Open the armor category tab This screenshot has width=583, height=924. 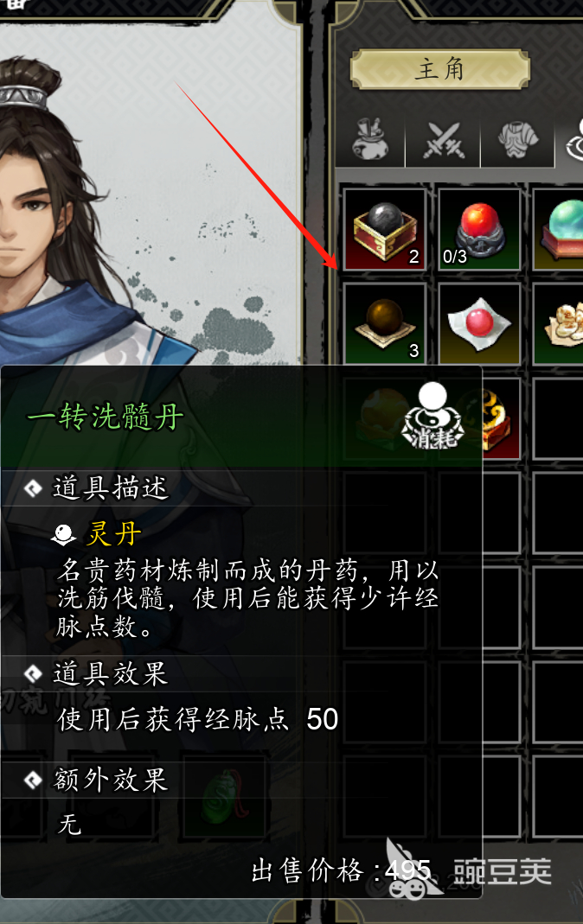[517, 139]
